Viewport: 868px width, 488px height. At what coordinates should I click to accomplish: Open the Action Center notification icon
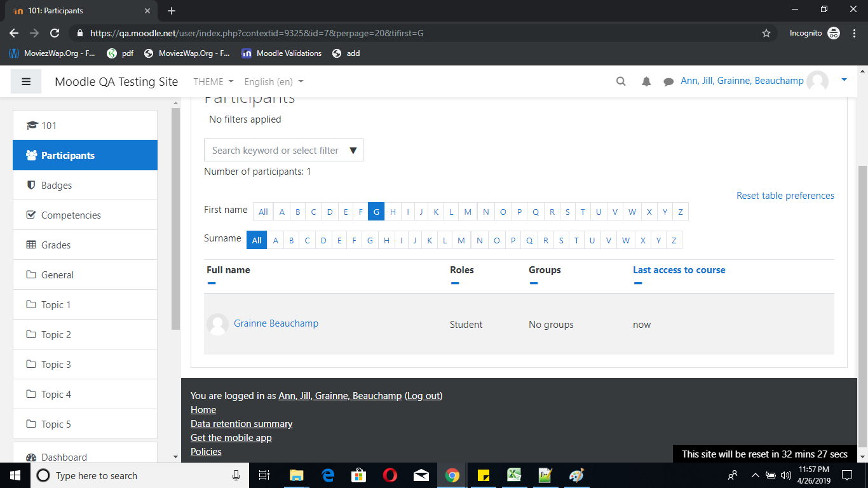click(847, 475)
